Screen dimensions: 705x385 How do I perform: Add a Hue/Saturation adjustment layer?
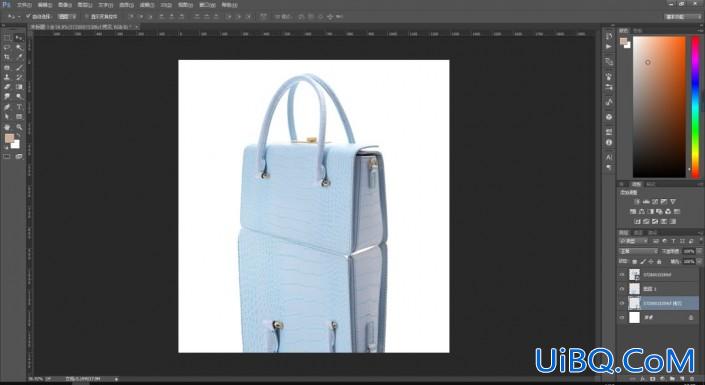coord(633,211)
